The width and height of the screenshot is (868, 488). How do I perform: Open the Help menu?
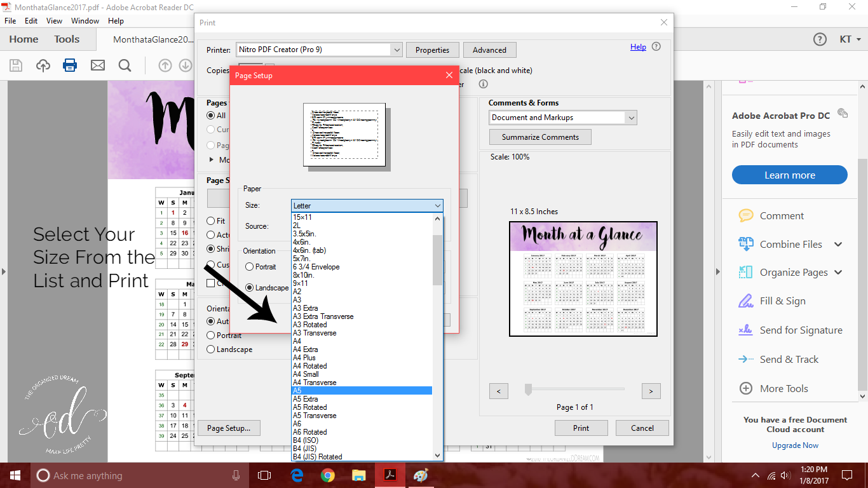point(116,20)
